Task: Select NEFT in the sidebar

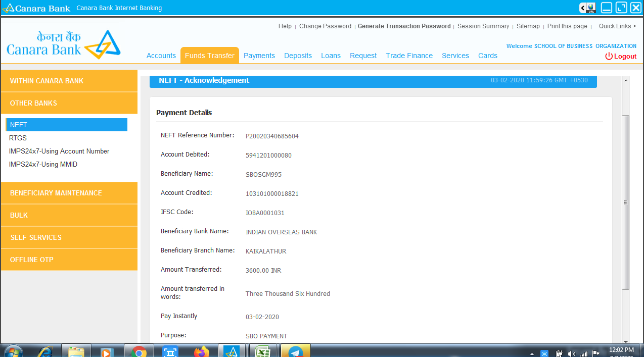Action: point(67,125)
